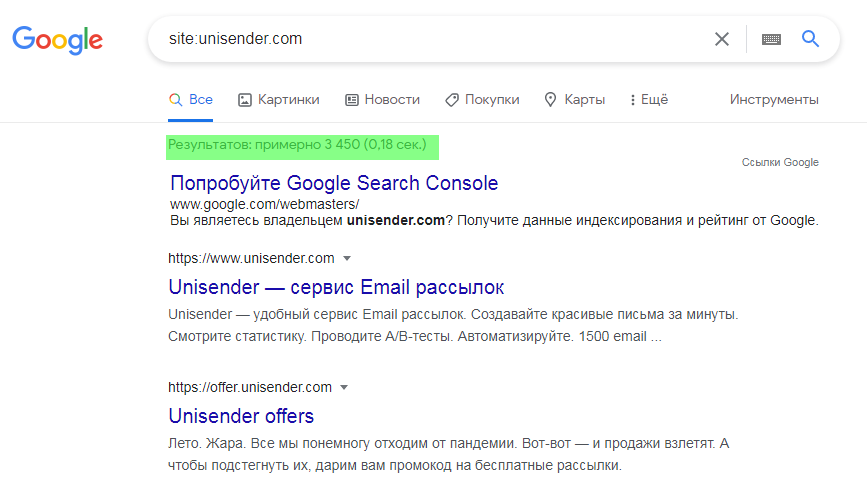This screenshot has height=502, width=867.
Task: Expand the Ещё menu
Action: pos(649,100)
